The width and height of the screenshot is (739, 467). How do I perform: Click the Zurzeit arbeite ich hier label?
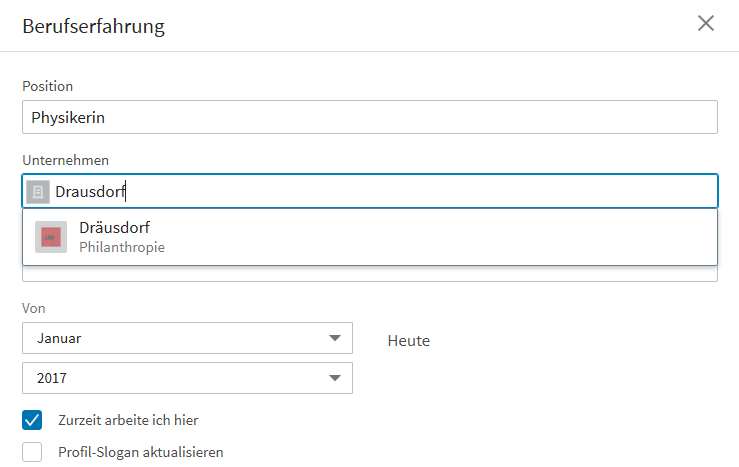pyautogui.click(x=128, y=420)
